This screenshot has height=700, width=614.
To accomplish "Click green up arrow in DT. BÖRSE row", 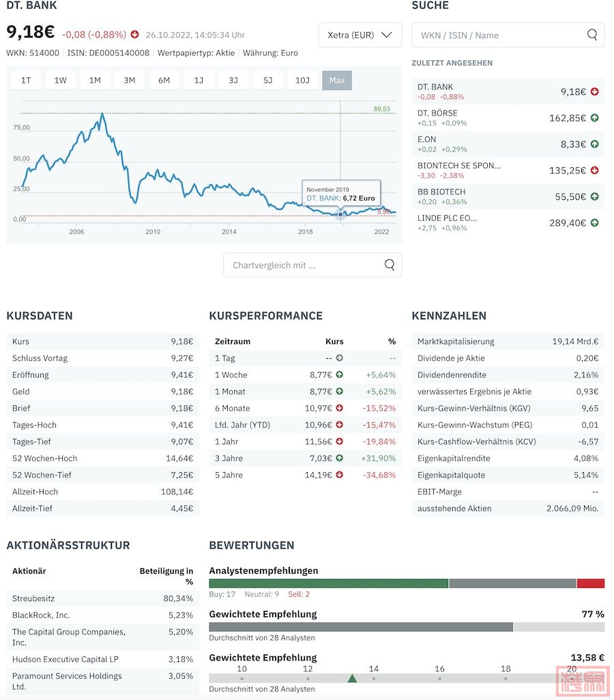I will point(594,118).
